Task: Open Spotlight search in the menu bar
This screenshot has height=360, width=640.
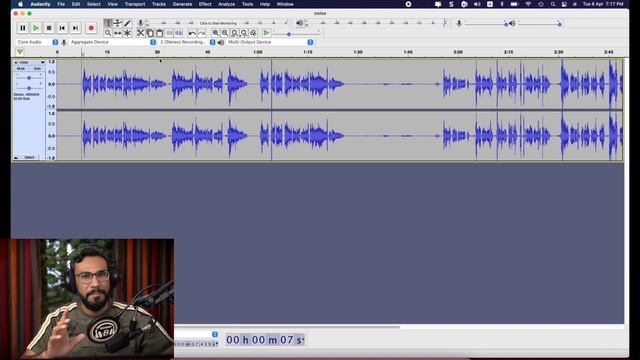Action: click(x=553, y=4)
